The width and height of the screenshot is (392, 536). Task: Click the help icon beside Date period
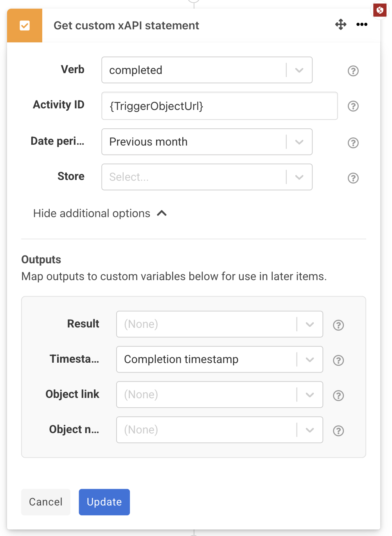pyautogui.click(x=353, y=143)
